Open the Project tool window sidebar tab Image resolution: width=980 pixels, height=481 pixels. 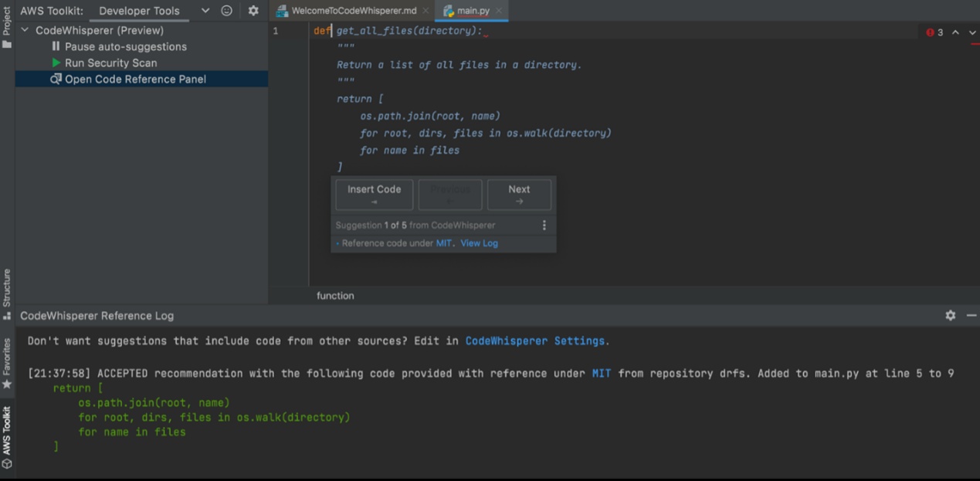point(7,23)
